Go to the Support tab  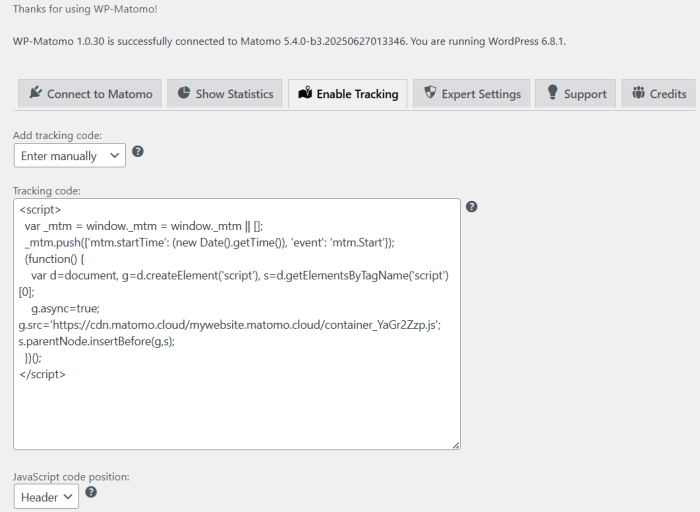575,94
